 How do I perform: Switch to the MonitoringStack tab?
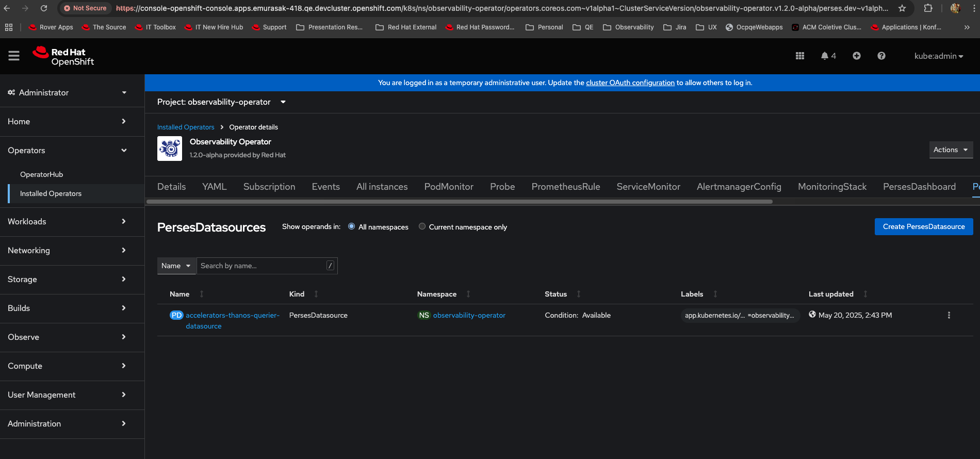pyautogui.click(x=832, y=187)
